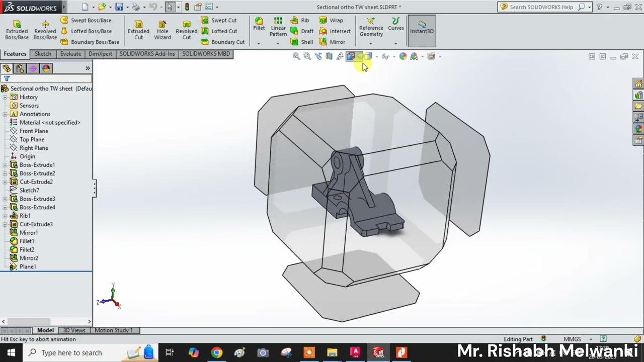Open the FeatureManager design tree tab
Image resolution: width=644 pixels, height=362 pixels.
click(x=7, y=68)
